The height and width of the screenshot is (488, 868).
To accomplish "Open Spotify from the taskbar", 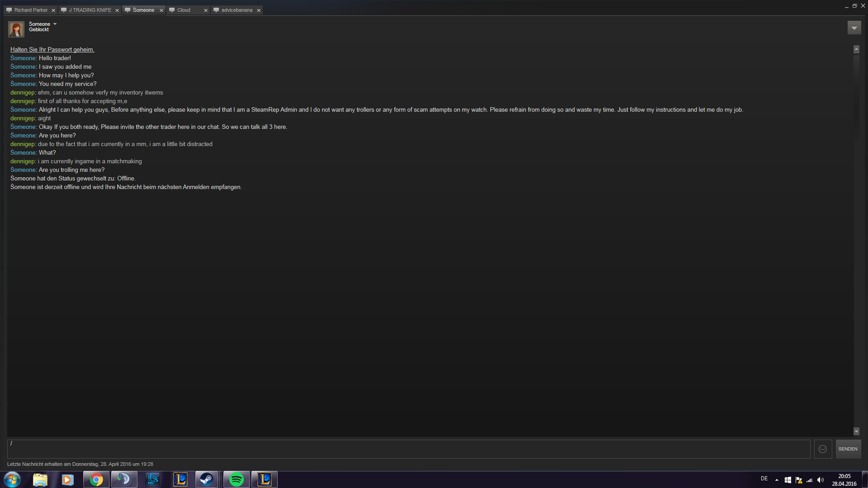I will click(x=236, y=479).
